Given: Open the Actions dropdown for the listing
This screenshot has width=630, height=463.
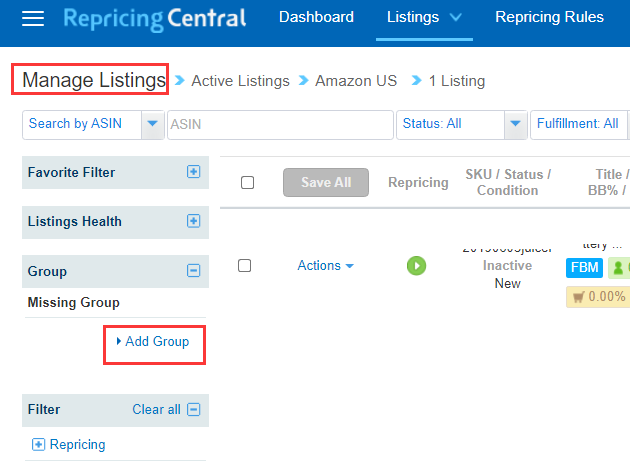Looking at the screenshot, I should tap(325, 266).
